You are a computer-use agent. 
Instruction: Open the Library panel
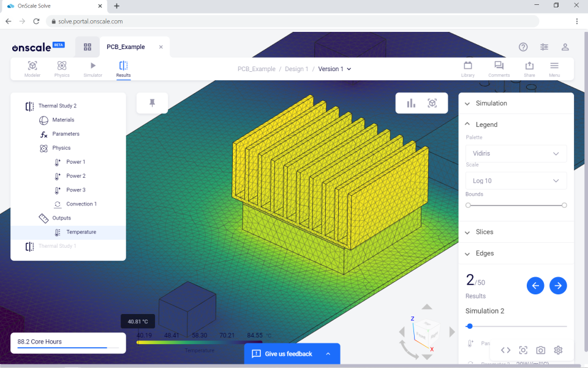467,69
